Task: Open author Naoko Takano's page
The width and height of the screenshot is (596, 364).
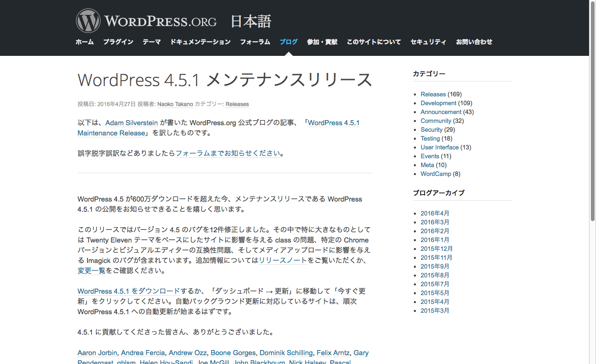Action: (x=175, y=104)
